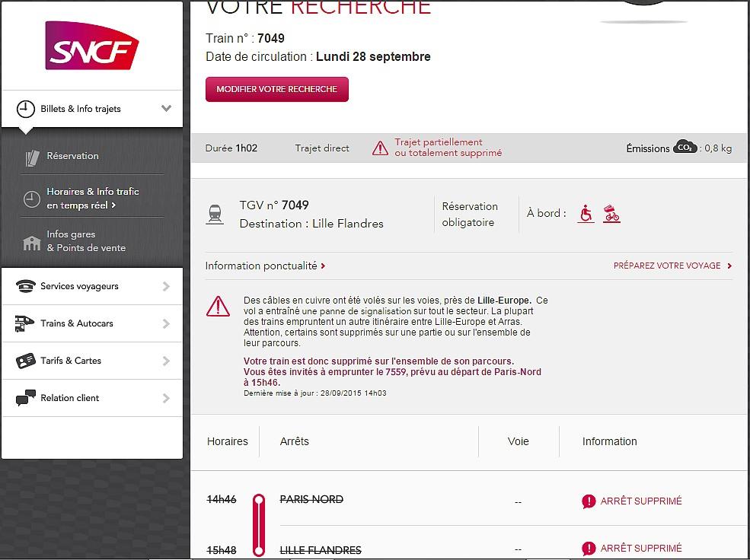
Task: Open the Information ponctualité link
Action: [x=265, y=266]
